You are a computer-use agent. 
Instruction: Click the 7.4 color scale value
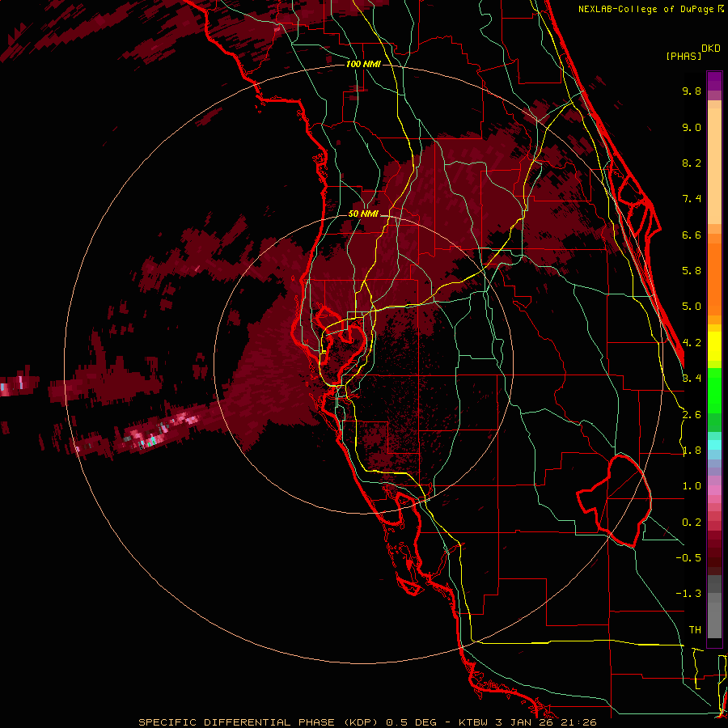point(692,199)
